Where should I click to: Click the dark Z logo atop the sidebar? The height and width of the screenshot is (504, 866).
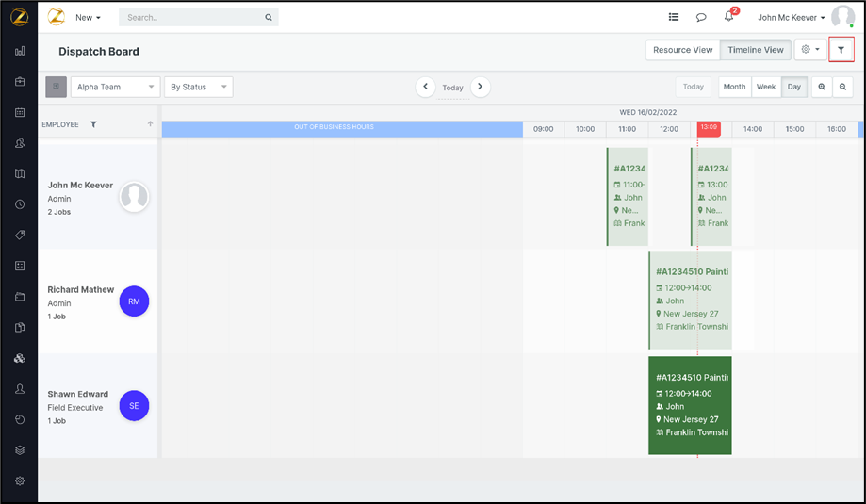pyautogui.click(x=20, y=17)
